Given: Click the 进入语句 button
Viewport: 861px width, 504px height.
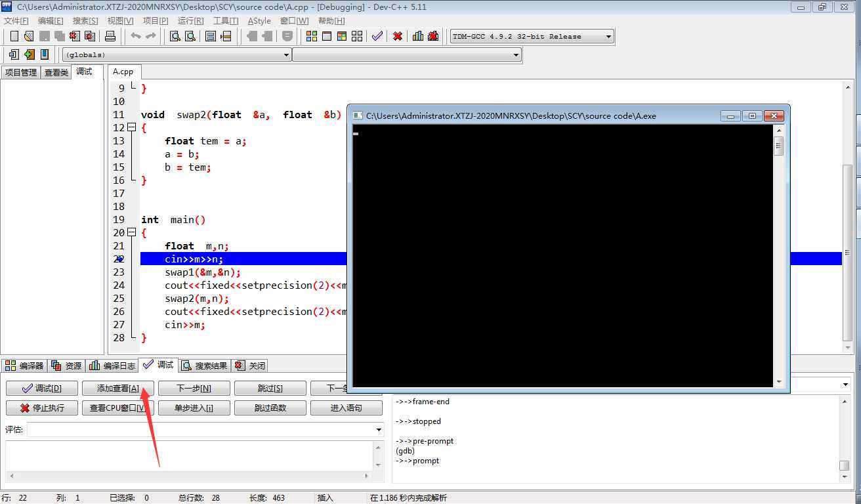Looking at the screenshot, I should coord(346,408).
